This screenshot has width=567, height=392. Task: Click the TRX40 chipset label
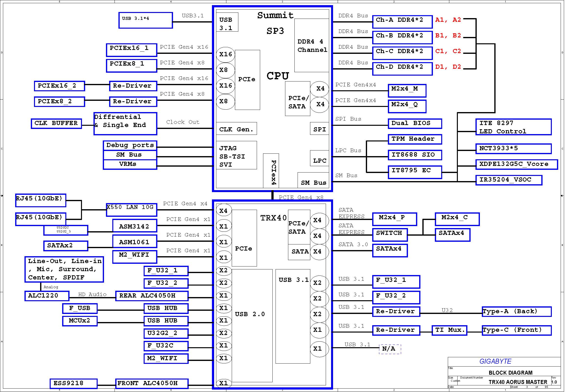coord(274,218)
